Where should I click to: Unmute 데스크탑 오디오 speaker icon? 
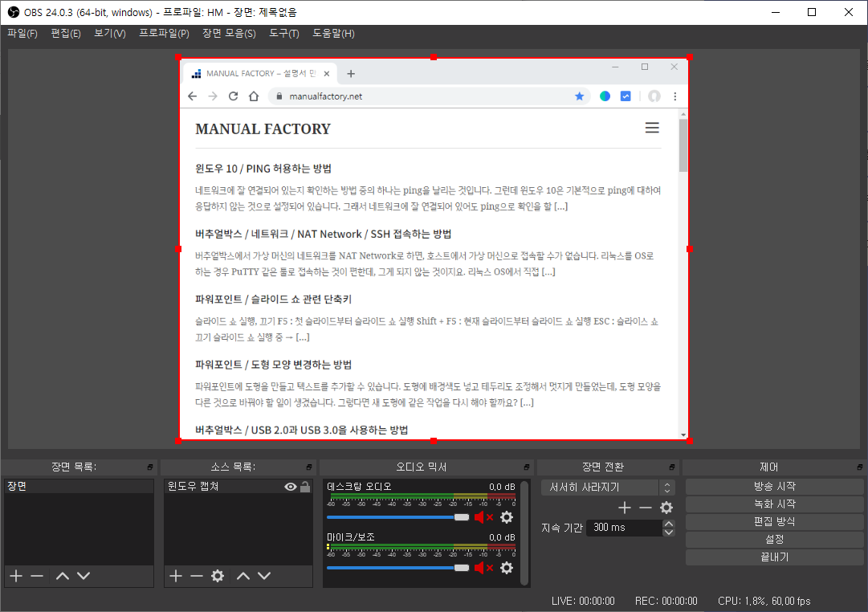tap(483, 517)
